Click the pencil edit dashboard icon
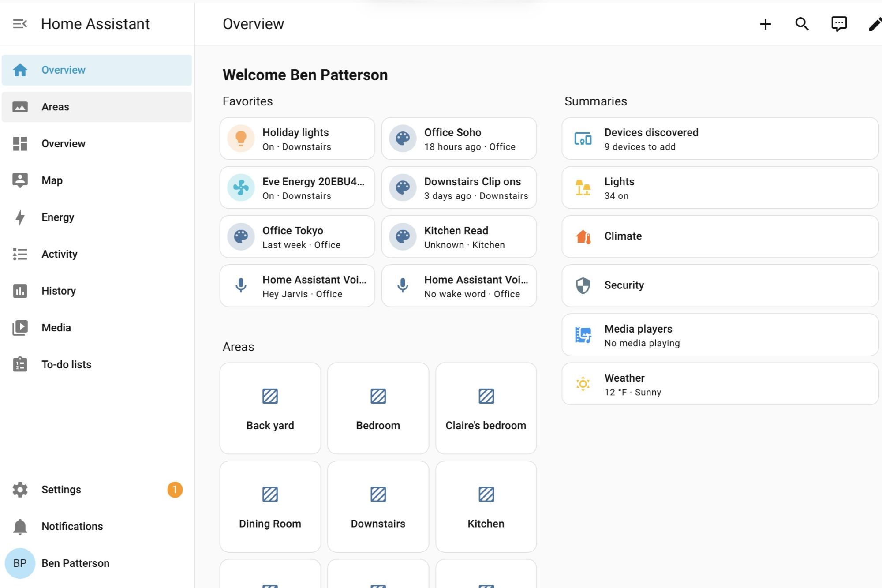The image size is (882, 588). pyautogui.click(x=875, y=24)
